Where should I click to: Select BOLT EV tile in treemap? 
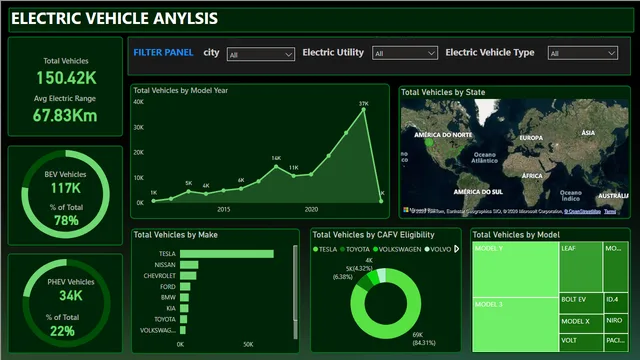[581, 303]
